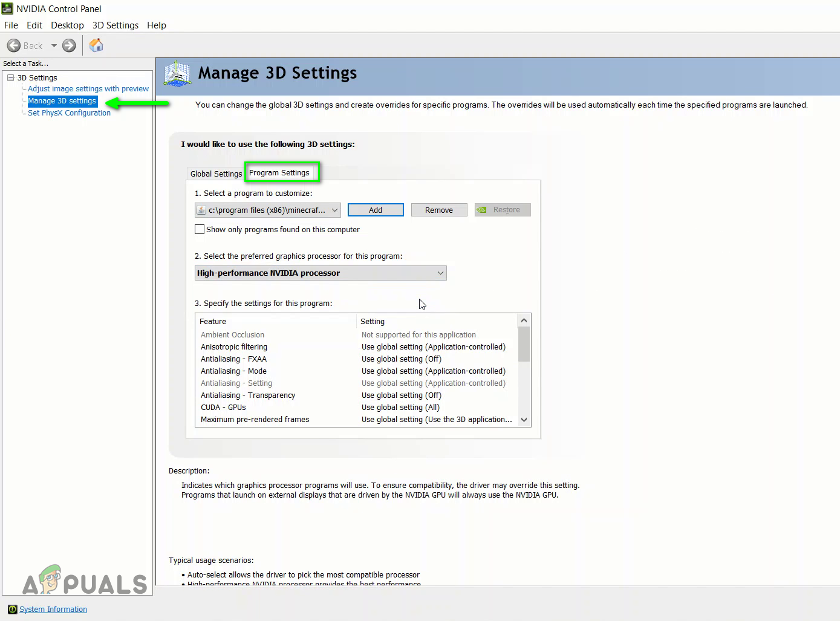The image size is (840, 621).
Task: Select the Antialiasing - Mode feature row
Action: tap(357, 371)
